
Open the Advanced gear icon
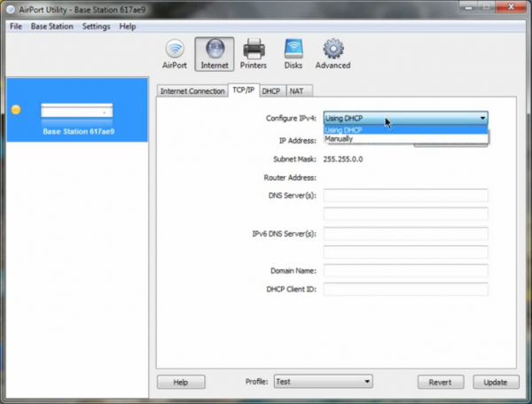point(332,54)
